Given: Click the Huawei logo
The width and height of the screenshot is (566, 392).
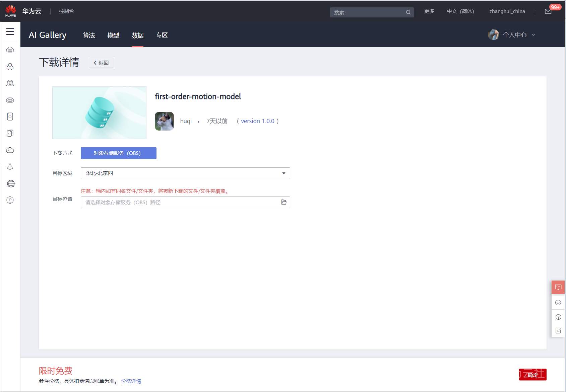Looking at the screenshot, I should 11,11.
